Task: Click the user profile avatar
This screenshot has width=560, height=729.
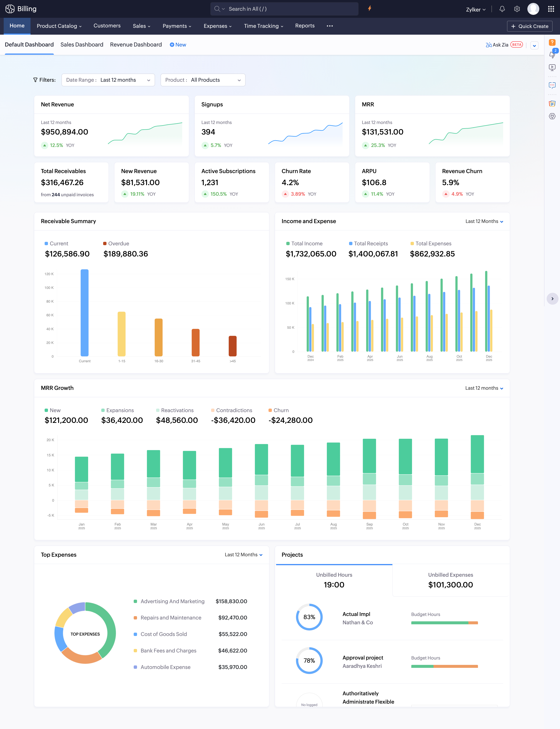Action: (x=533, y=9)
